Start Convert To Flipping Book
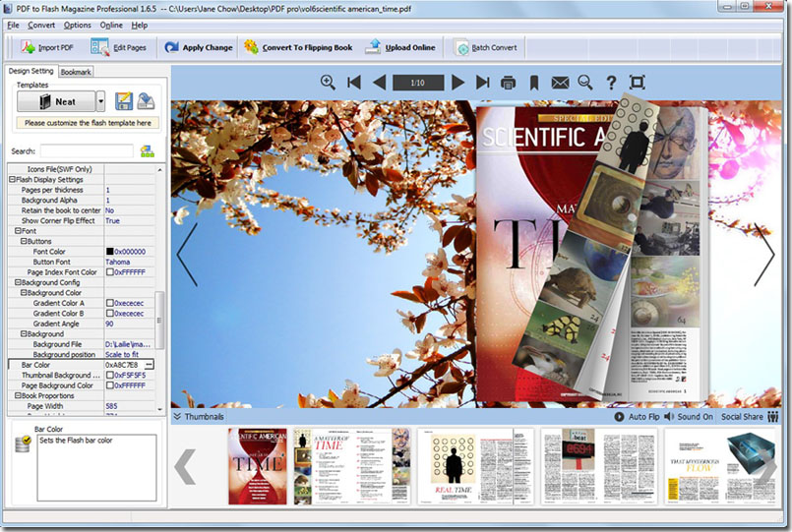The height and width of the screenshot is (532, 792). pyautogui.click(x=298, y=47)
